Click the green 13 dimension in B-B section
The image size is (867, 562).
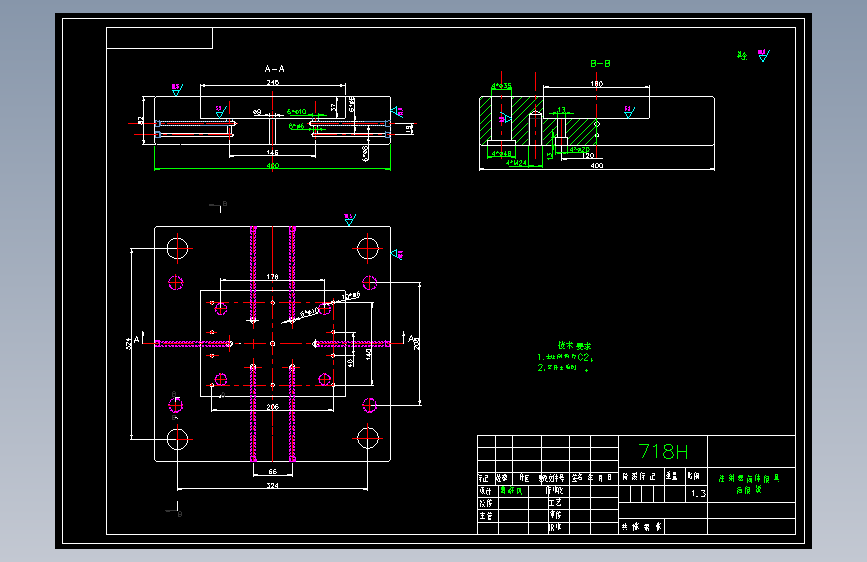coord(561,110)
